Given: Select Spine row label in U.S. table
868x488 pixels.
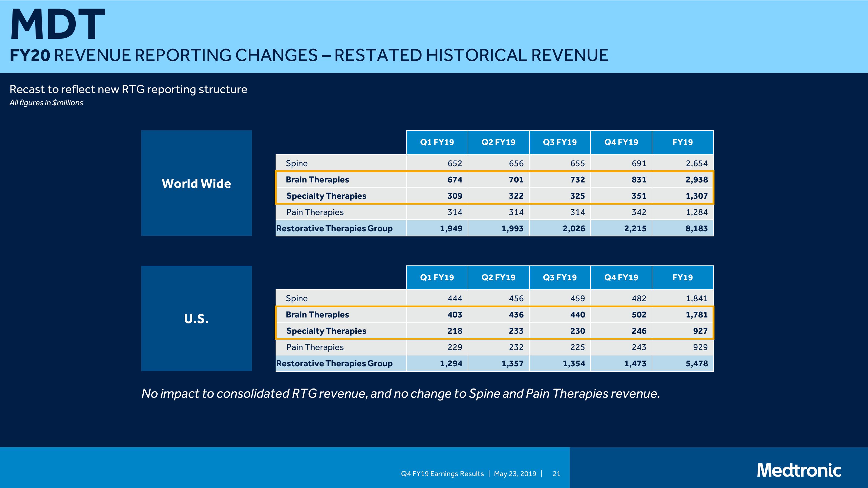Looking at the screenshot, I should click(x=296, y=298).
